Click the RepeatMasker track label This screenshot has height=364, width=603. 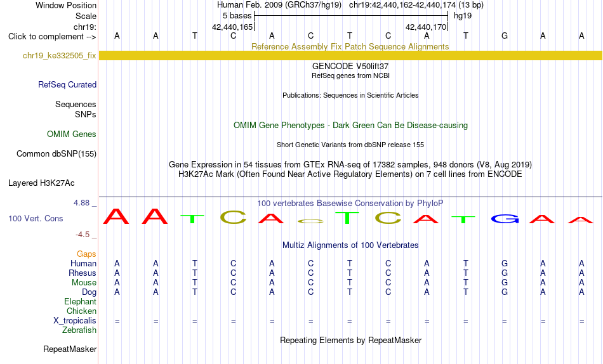pos(70,349)
